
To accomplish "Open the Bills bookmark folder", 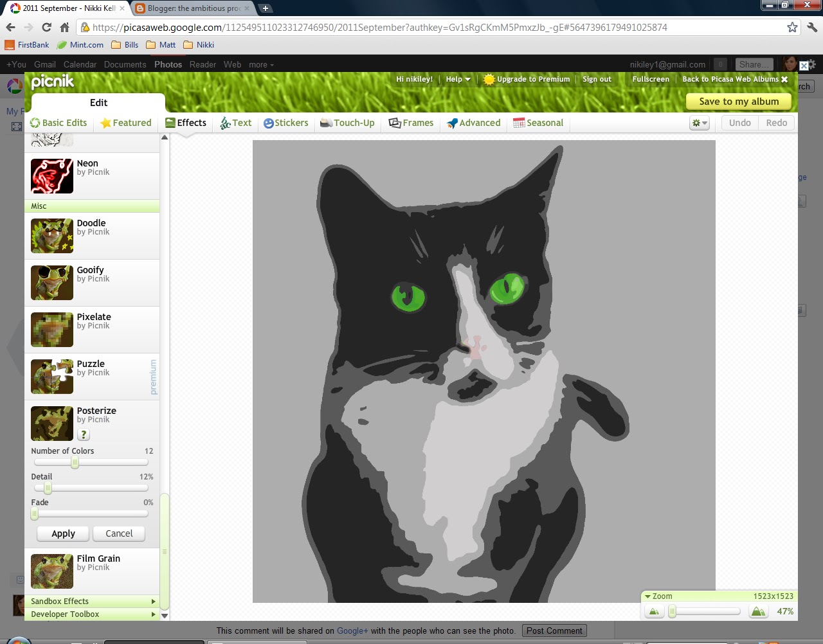I will tap(125, 45).
